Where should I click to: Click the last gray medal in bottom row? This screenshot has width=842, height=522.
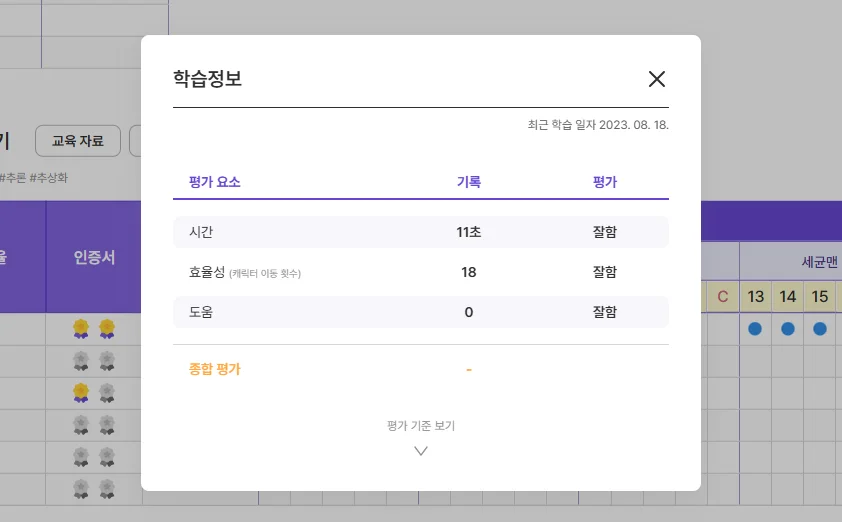coord(107,488)
